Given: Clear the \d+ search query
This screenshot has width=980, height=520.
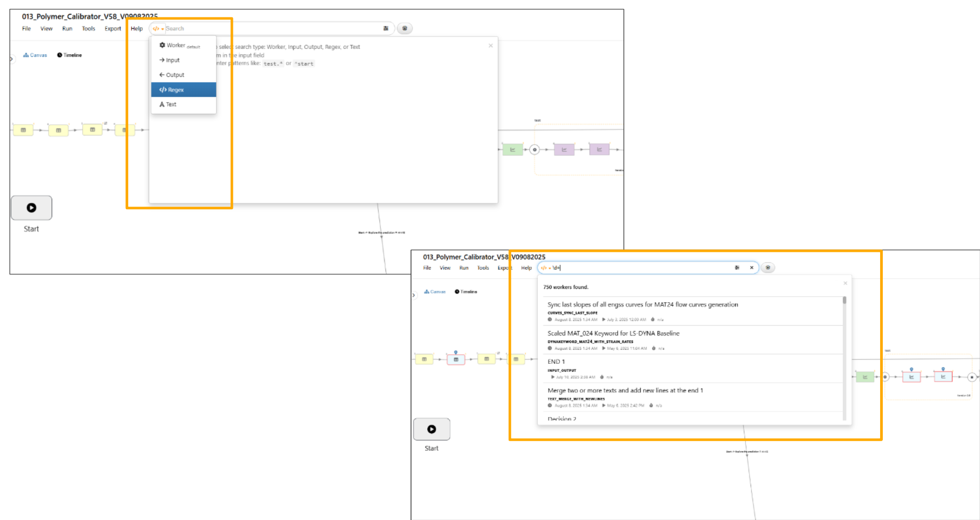Looking at the screenshot, I should click(751, 268).
